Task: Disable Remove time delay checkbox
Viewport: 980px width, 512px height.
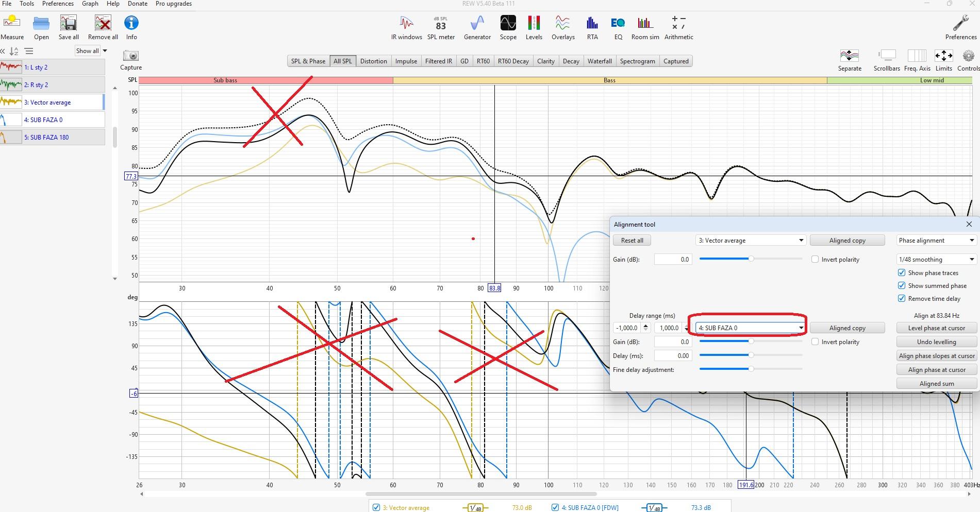Action: click(902, 299)
